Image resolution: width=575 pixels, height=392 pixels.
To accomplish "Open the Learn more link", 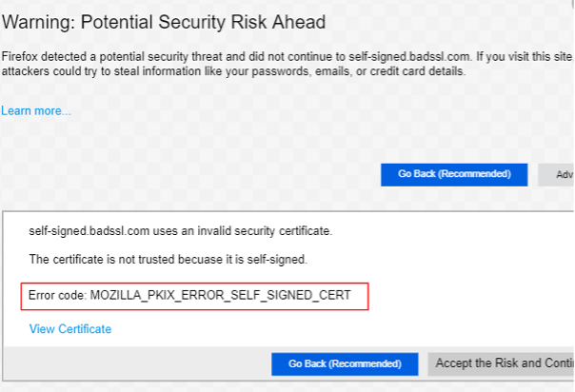I will [x=36, y=111].
